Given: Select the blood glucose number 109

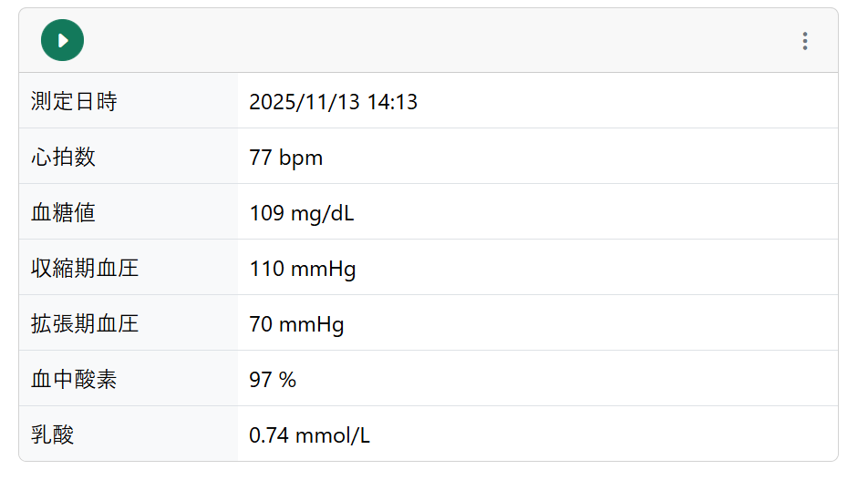Looking at the screenshot, I should pos(266,214).
